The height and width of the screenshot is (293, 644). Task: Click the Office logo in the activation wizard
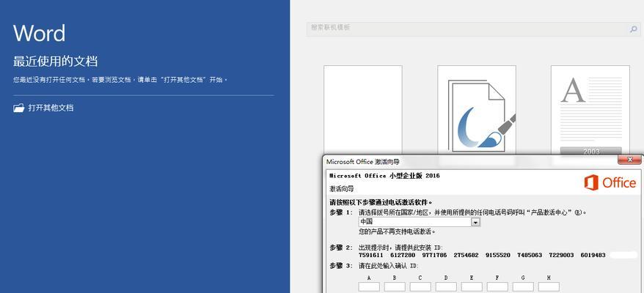[610, 182]
